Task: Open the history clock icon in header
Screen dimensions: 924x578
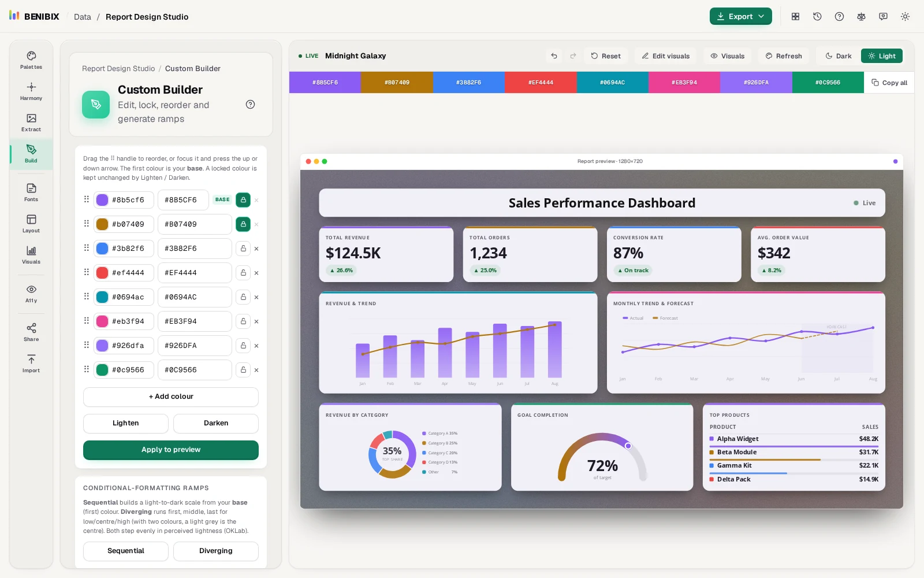Action: 817,17
